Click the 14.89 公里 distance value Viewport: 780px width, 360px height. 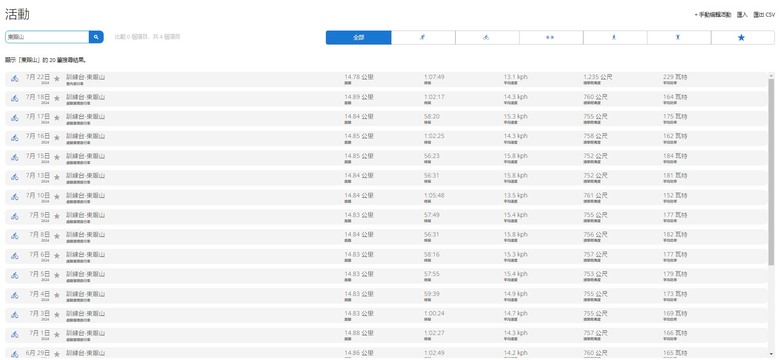pos(359,97)
